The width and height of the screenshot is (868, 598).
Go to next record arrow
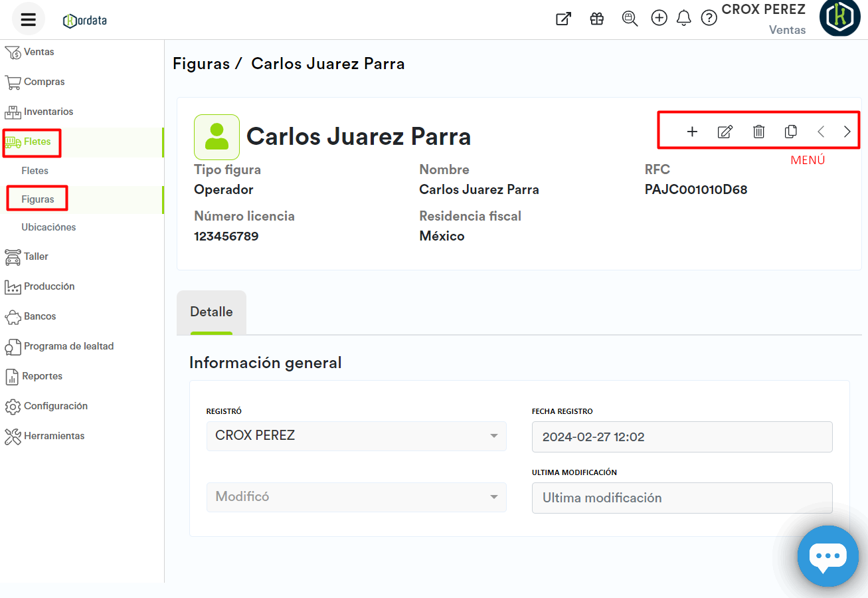pos(847,132)
